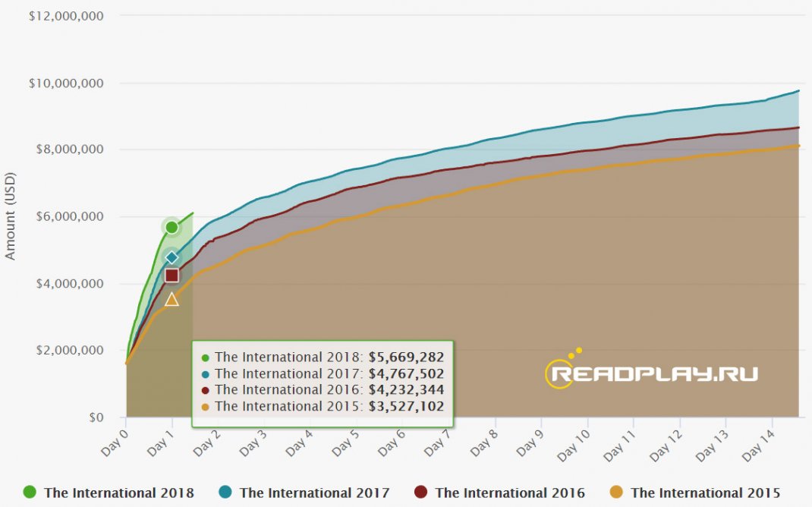Click the $4,000,000 axis label
This screenshot has height=507, width=812.
pos(69,283)
